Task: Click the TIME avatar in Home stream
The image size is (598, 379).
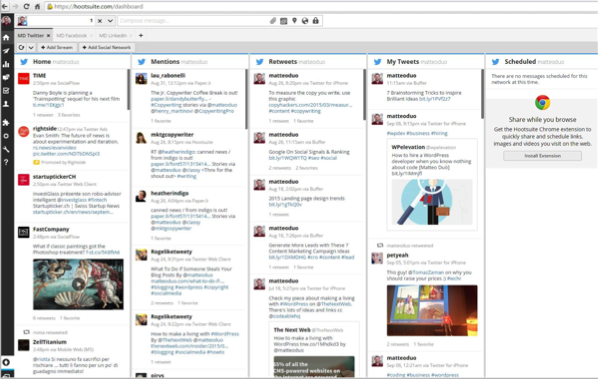Action: point(24,79)
